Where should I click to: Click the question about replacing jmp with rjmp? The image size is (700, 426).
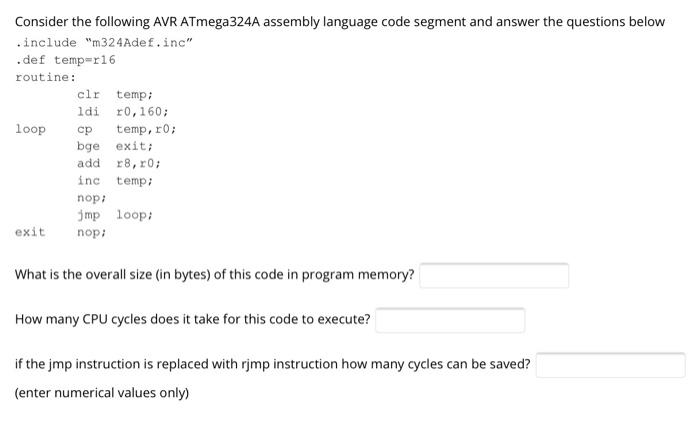(x=273, y=364)
